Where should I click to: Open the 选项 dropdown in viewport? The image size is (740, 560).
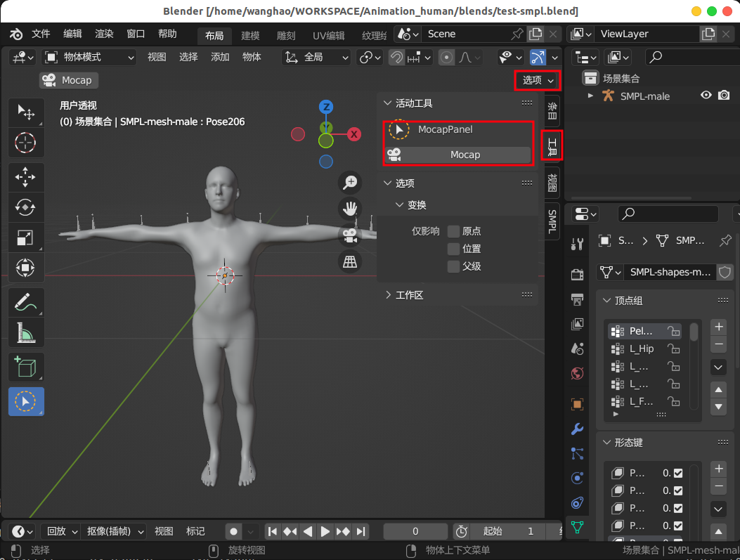[538, 80]
